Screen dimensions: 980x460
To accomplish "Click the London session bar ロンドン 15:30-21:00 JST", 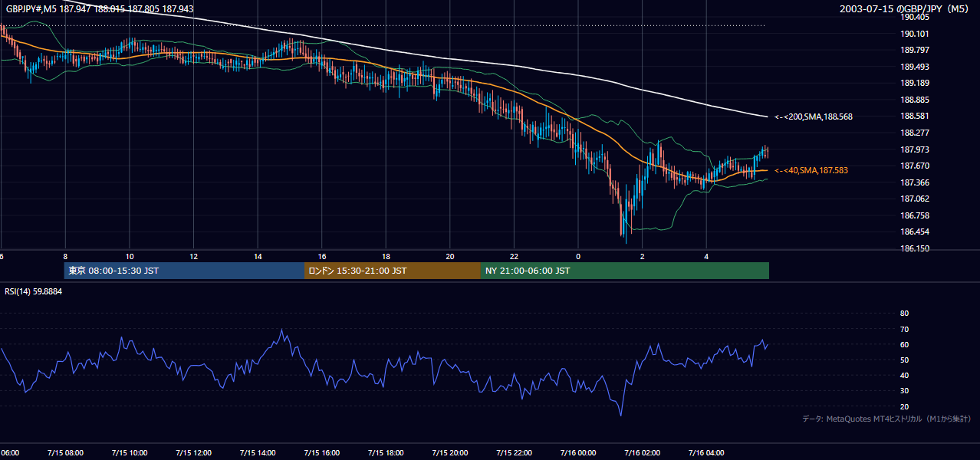I will [393, 271].
